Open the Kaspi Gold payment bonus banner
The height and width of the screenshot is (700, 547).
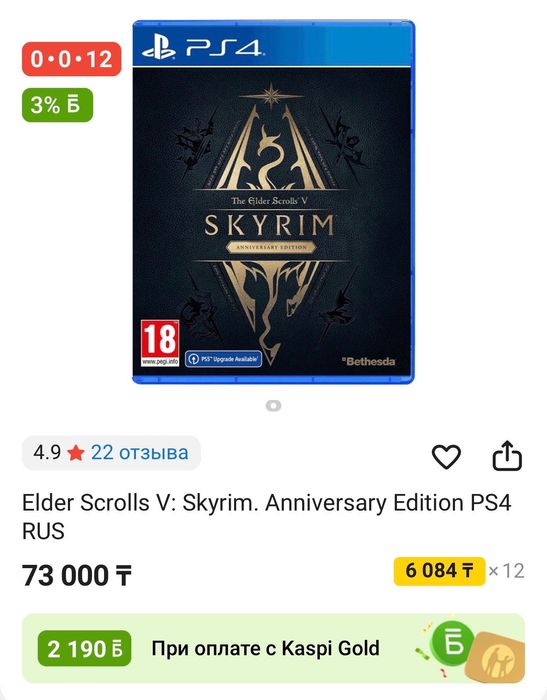pos(273,648)
